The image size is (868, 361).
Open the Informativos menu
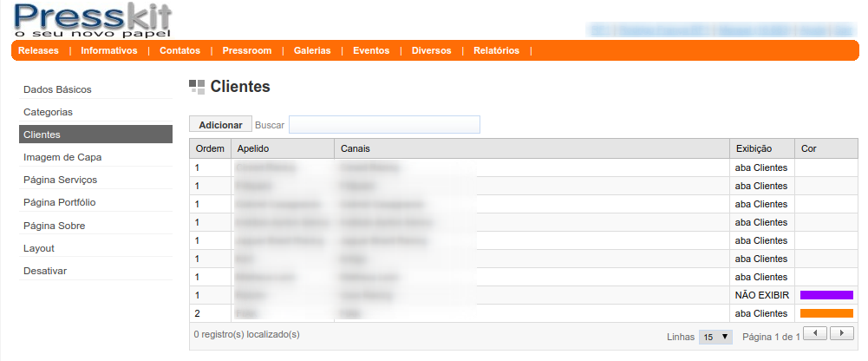pos(109,50)
